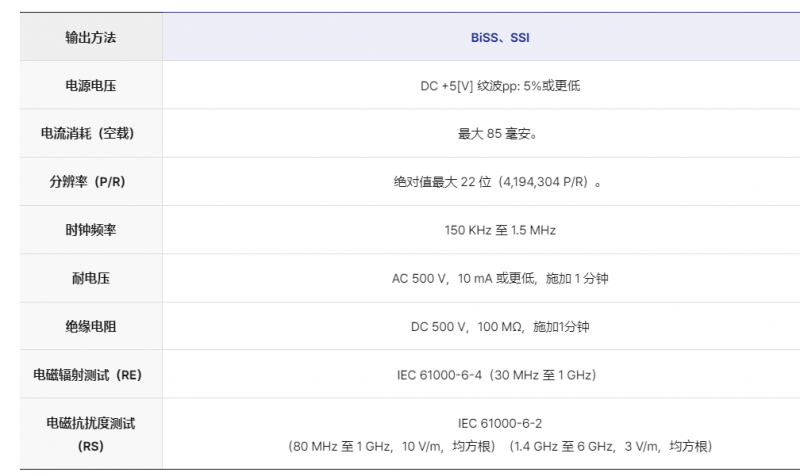Screen dimensions: 800x476
Task: Select the 电磁抗扰度测试 row label
Action: tap(90, 424)
